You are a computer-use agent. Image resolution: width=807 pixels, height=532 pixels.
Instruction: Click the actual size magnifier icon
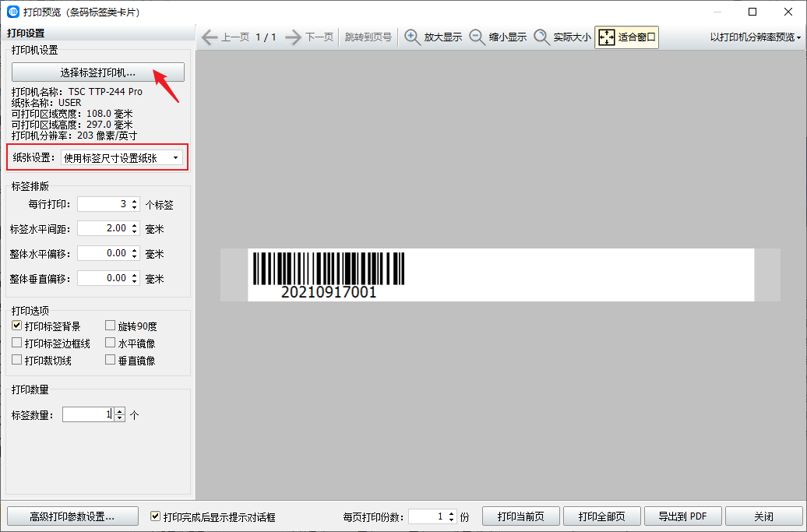(x=541, y=37)
